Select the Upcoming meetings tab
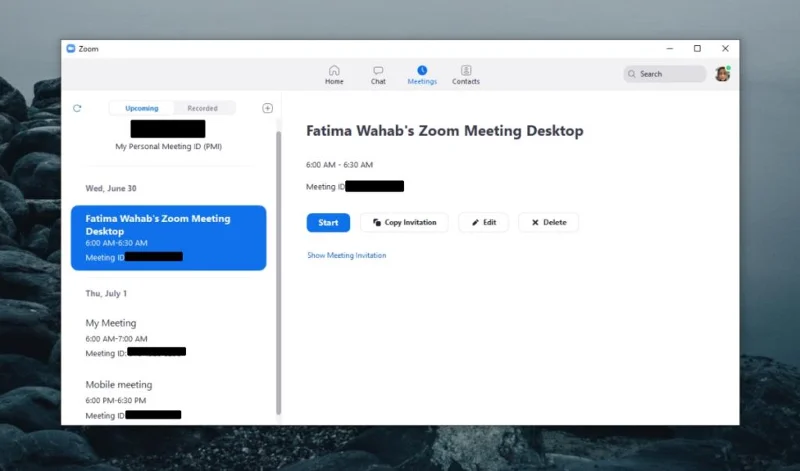The width and height of the screenshot is (800, 471). coord(142,108)
